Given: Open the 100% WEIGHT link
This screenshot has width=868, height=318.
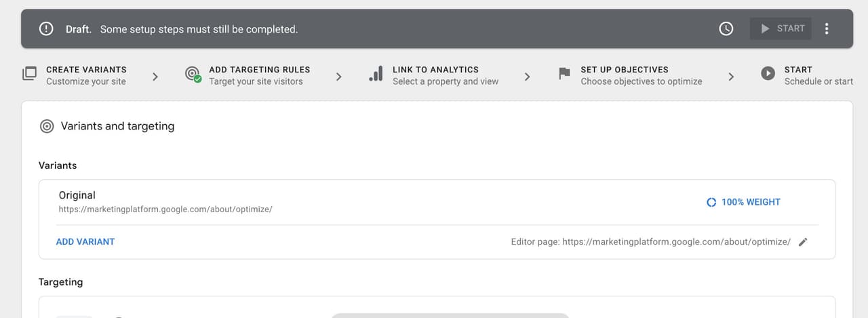Looking at the screenshot, I should (x=751, y=202).
